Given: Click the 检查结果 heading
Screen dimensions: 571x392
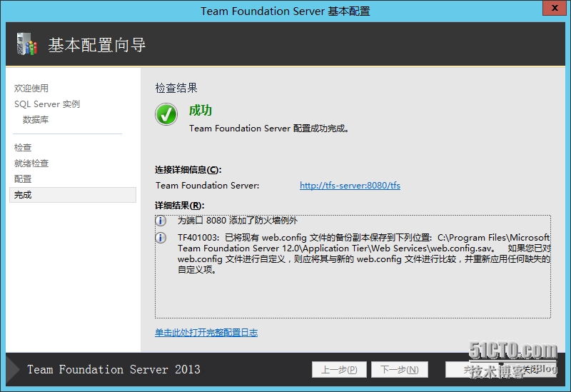Looking at the screenshot, I should click(x=176, y=88).
